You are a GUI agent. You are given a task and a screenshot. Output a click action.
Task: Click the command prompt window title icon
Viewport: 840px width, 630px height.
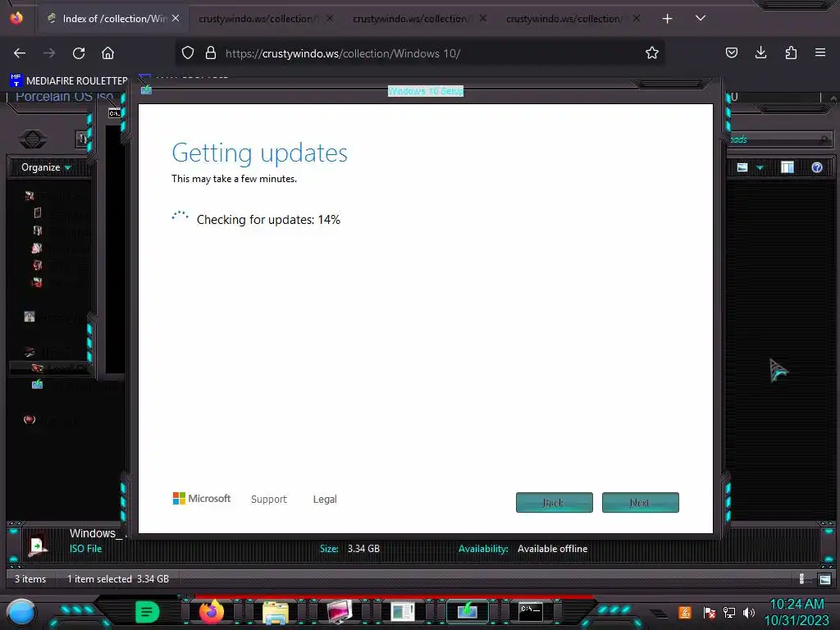(114, 113)
